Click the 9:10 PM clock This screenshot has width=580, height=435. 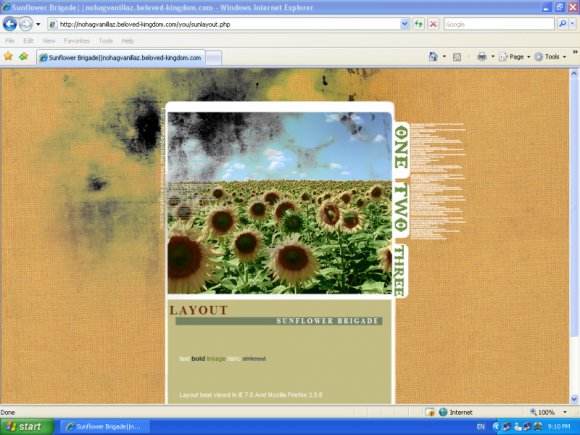559,427
